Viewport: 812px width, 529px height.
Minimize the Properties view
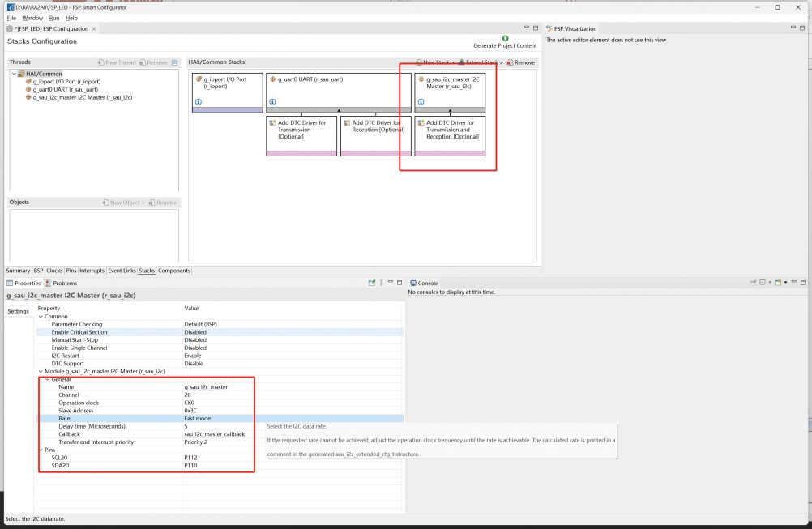tap(391, 283)
